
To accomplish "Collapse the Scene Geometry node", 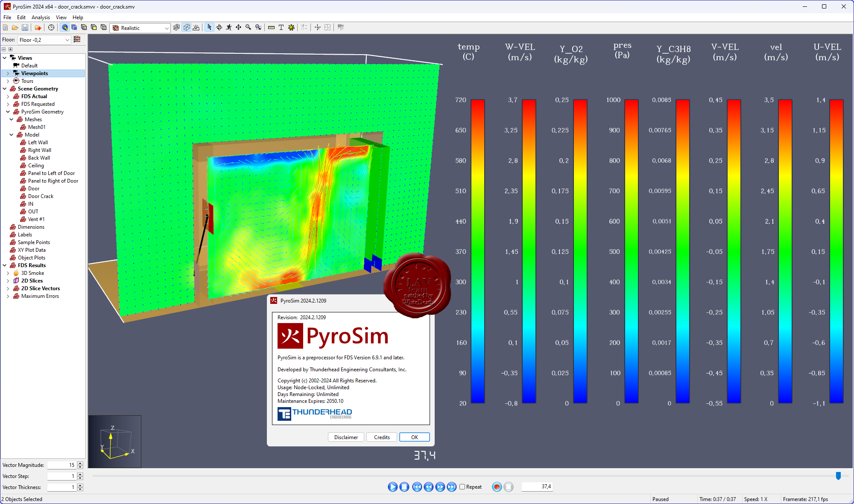I will tap(4, 89).
